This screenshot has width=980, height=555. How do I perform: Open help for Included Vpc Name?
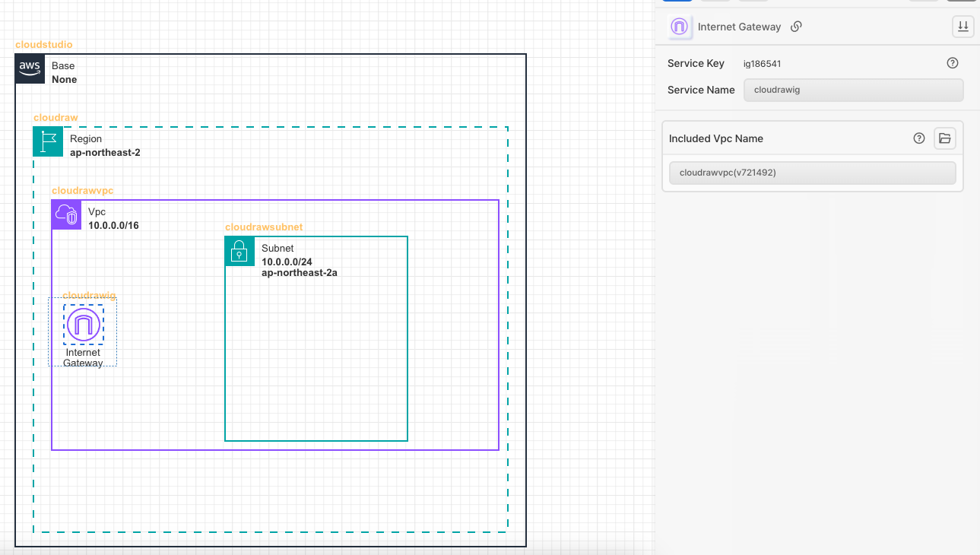tap(919, 138)
